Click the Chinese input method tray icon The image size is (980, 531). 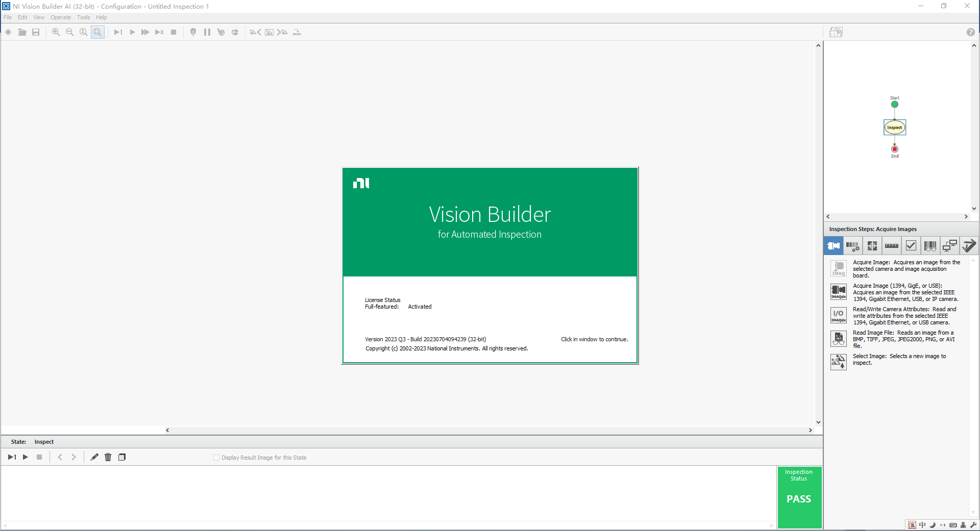tap(922, 525)
